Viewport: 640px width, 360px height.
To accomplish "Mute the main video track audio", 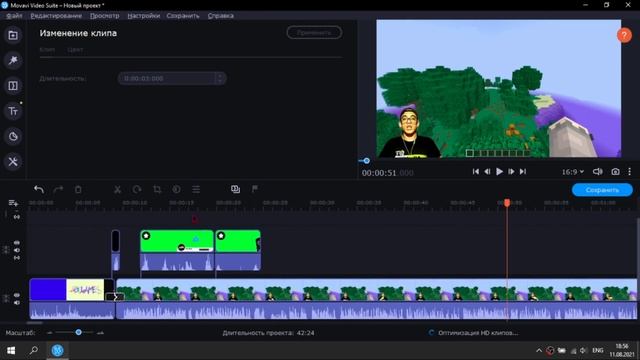I will (17, 302).
